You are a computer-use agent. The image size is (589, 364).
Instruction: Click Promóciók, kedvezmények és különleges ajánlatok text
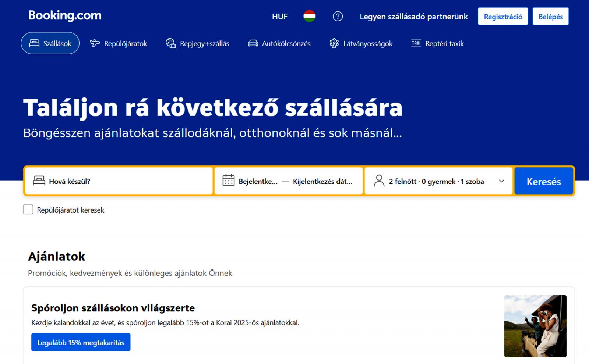(130, 273)
